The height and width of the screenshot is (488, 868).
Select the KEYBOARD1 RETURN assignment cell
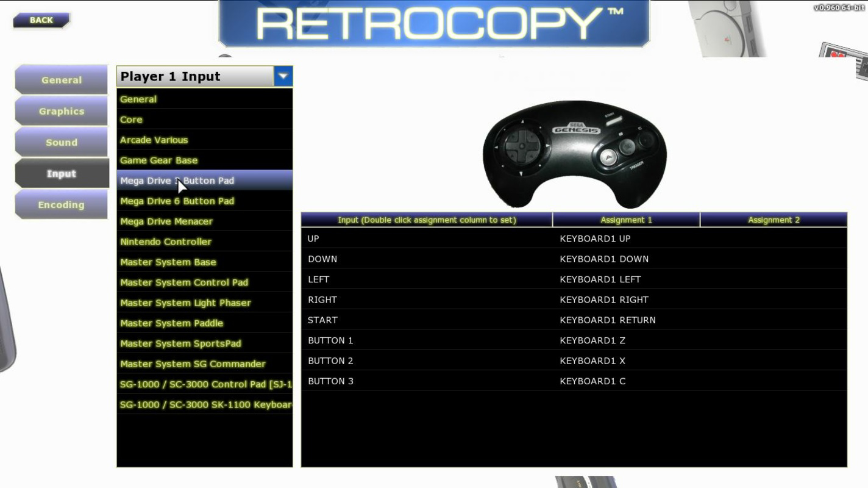coord(626,320)
